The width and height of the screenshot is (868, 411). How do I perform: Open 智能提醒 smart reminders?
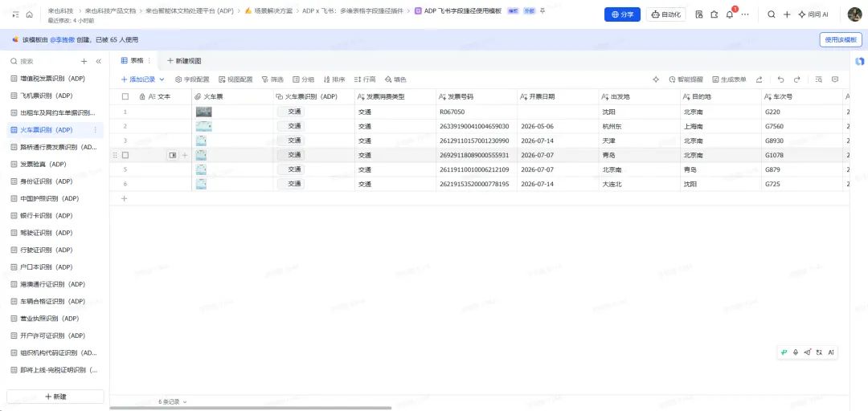686,79
